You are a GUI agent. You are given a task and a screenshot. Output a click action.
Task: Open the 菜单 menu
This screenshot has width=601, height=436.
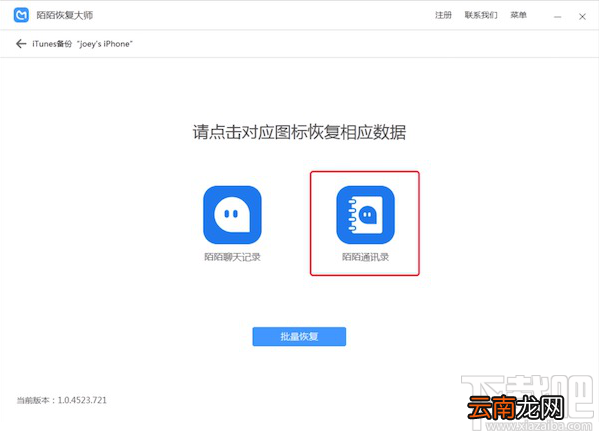tap(518, 15)
